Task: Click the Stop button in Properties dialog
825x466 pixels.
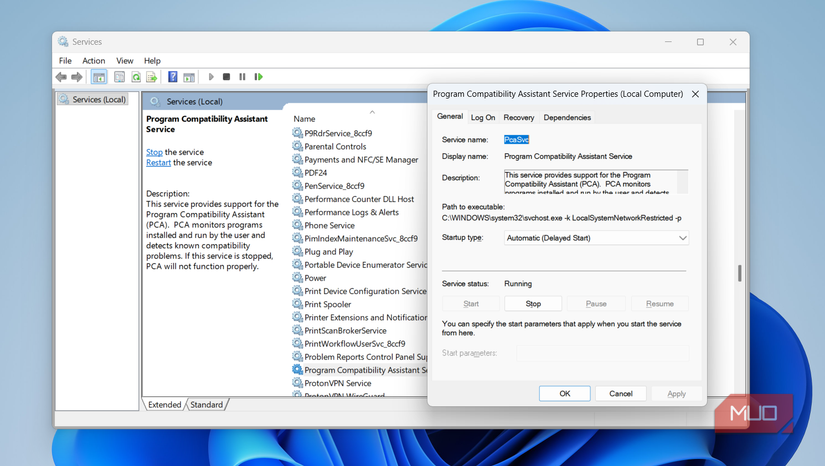Action: coord(533,303)
